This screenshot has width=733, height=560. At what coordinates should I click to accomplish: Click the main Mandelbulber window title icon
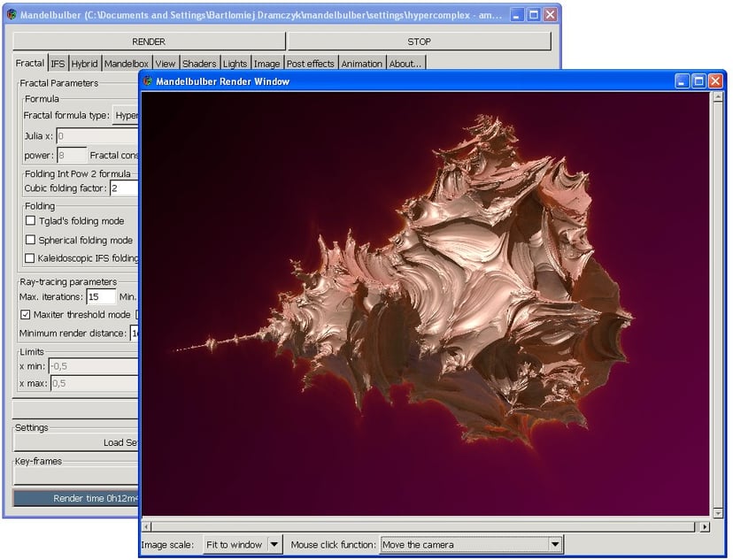pos(12,15)
